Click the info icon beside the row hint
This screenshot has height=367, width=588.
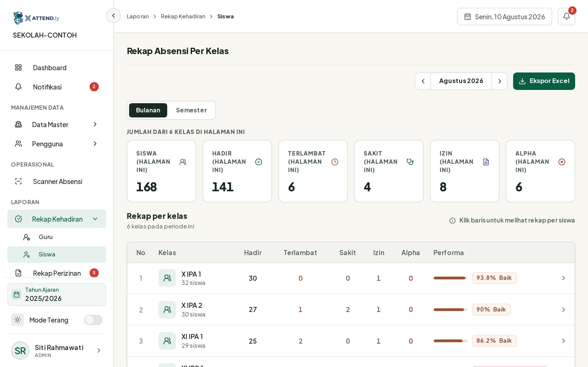(452, 220)
